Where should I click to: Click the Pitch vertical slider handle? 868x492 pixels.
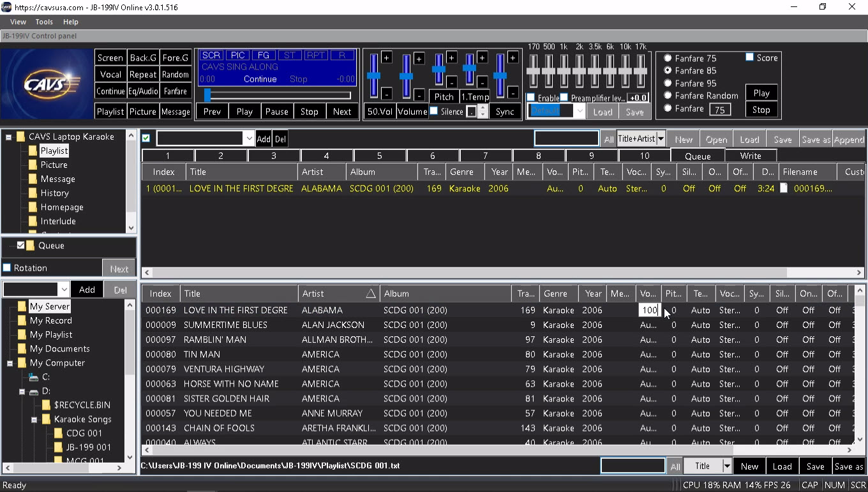tap(438, 70)
